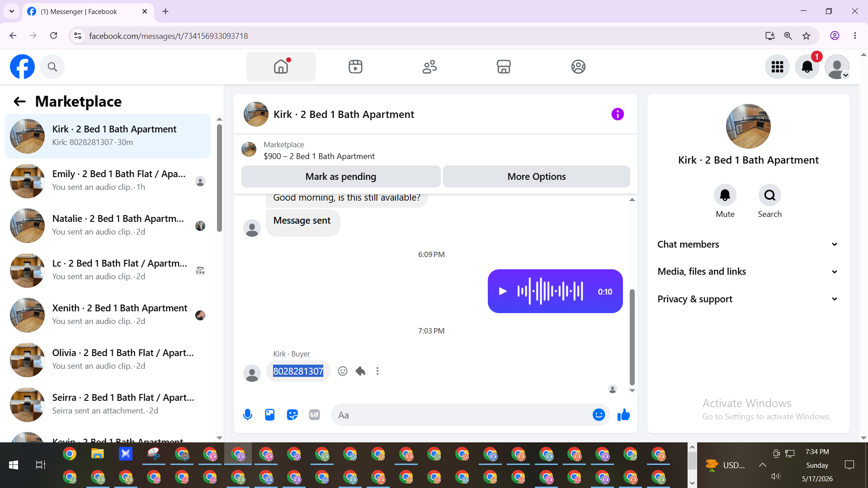Open the emoji picker in message box

(599, 415)
